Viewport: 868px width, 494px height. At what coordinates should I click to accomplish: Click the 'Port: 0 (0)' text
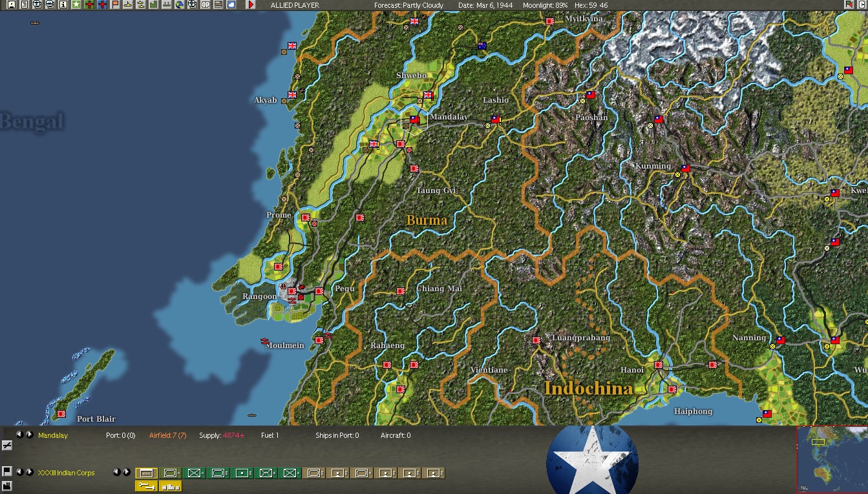pyautogui.click(x=121, y=435)
